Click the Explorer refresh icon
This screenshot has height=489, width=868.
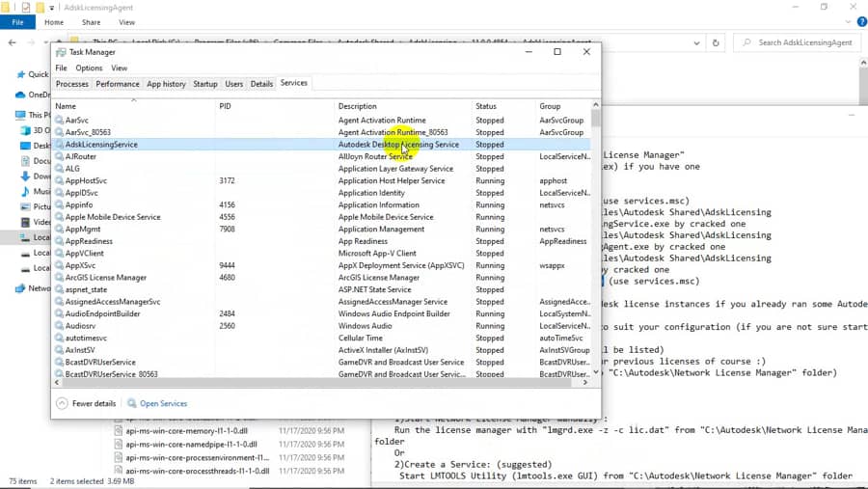716,42
